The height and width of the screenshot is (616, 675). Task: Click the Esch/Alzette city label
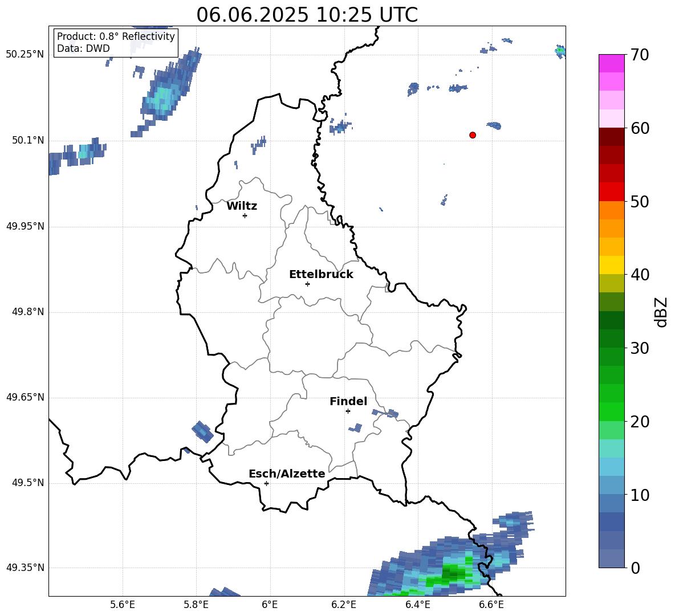(x=287, y=474)
